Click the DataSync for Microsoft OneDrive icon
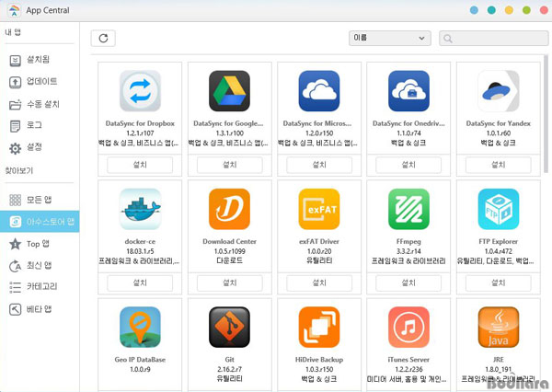 (319, 91)
